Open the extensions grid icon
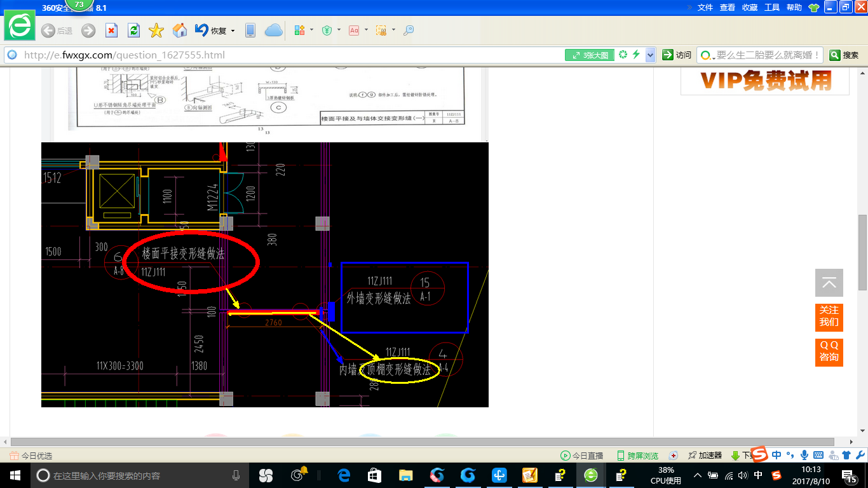The width and height of the screenshot is (868, 488). coord(300,30)
